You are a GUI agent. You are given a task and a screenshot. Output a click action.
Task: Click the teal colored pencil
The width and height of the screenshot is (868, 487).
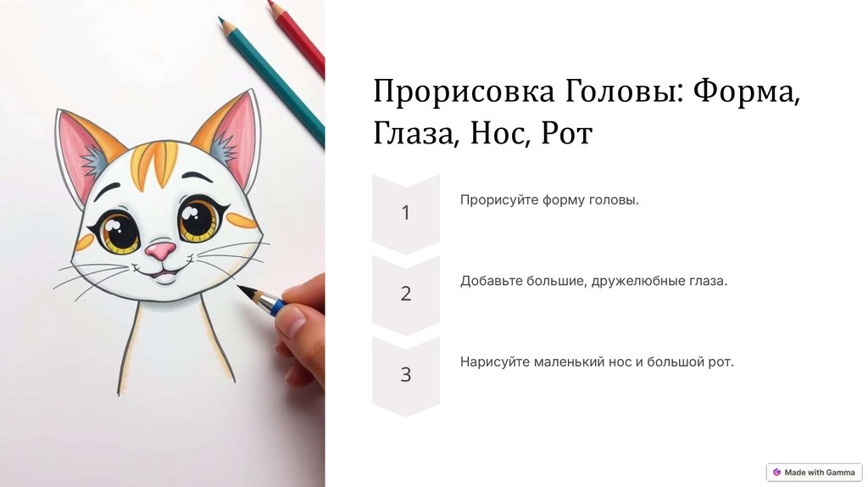[x=271, y=81]
